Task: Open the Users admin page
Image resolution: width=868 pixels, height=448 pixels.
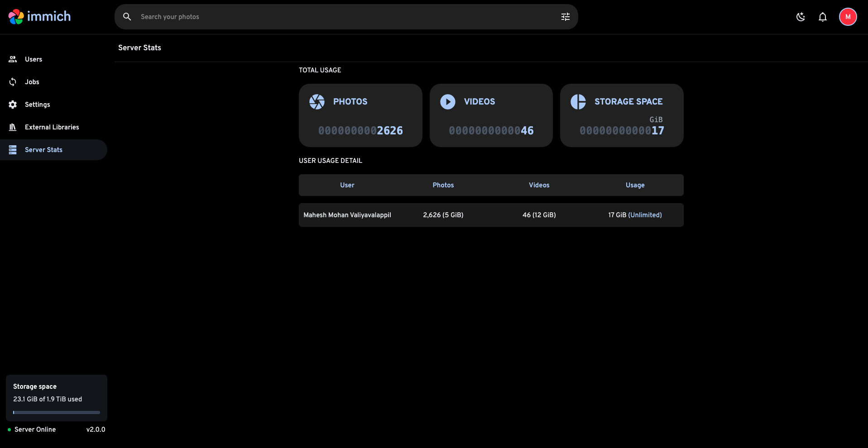Action: [x=33, y=59]
